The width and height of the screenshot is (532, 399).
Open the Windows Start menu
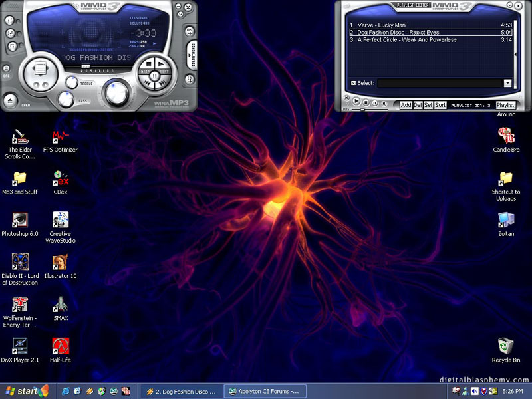[x=24, y=391]
